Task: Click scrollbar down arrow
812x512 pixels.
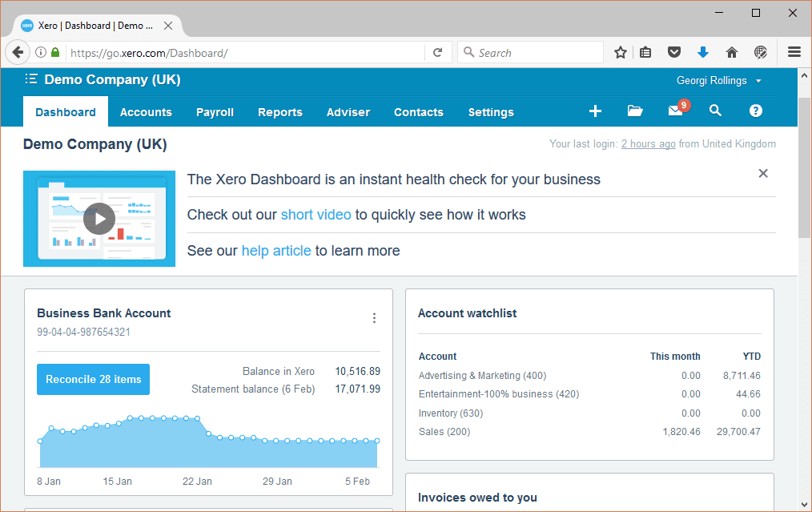Action: pos(804,504)
